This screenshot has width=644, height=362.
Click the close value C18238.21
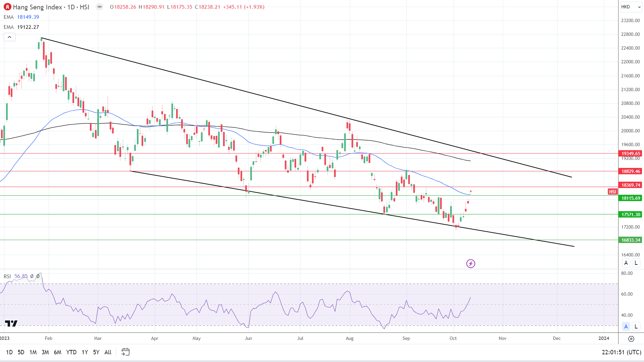pyautogui.click(x=208, y=7)
